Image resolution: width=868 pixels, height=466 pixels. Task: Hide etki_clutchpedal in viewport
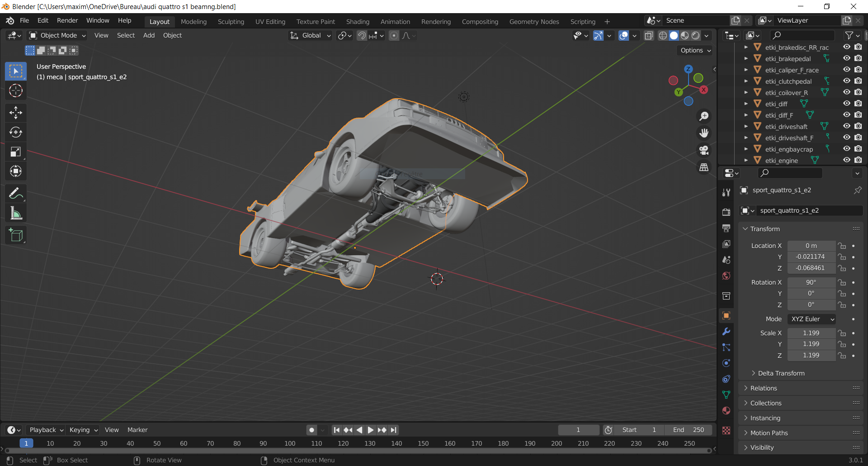pyautogui.click(x=846, y=81)
